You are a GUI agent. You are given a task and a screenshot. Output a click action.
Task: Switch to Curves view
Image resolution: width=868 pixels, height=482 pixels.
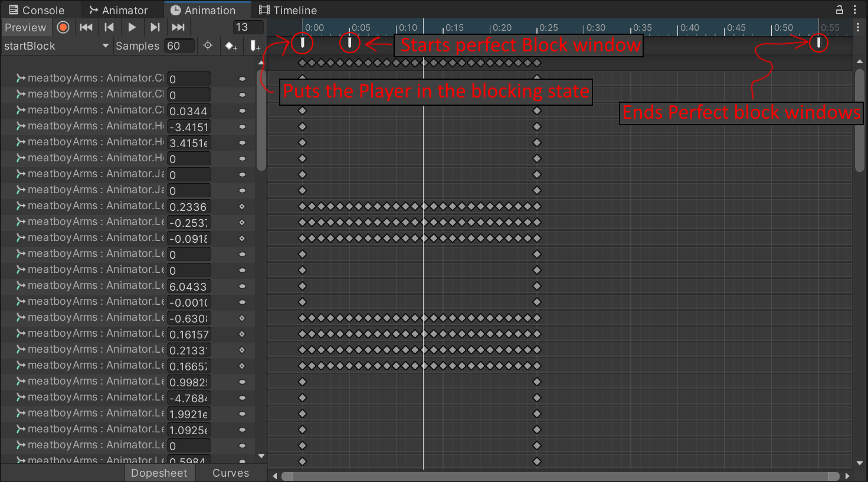(231, 473)
